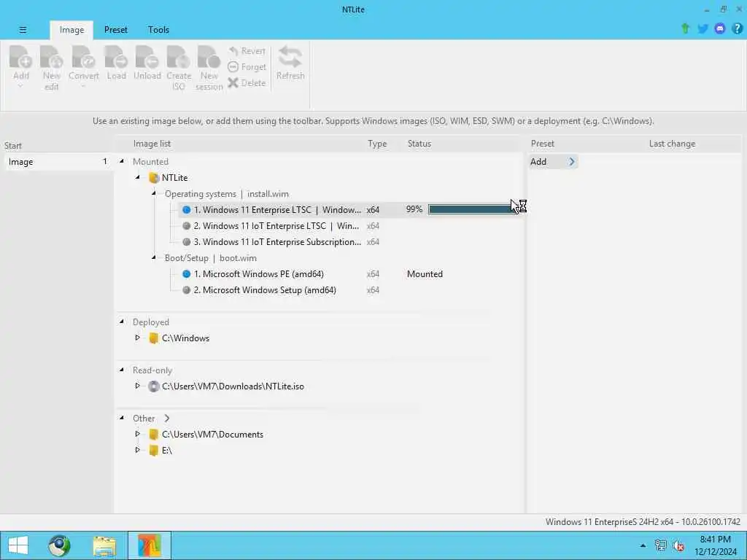Click the Last change column header
The image size is (747, 560).
672,144
